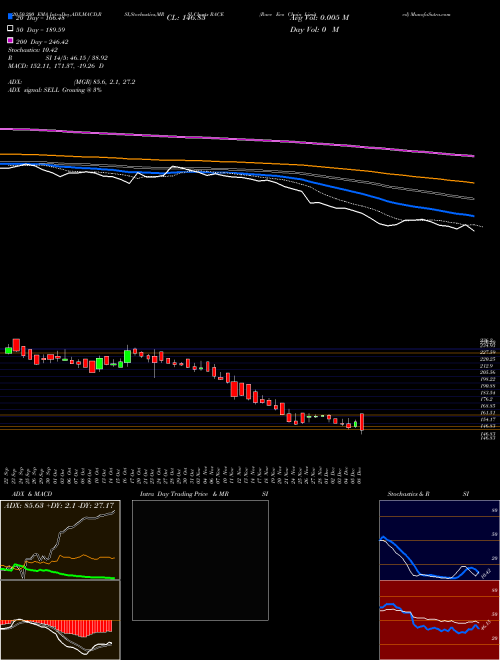Image resolution: width=500 pixels, height=660 pixels.
Task: Click the right end of orange moving average line
Action: tap(473, 183)
